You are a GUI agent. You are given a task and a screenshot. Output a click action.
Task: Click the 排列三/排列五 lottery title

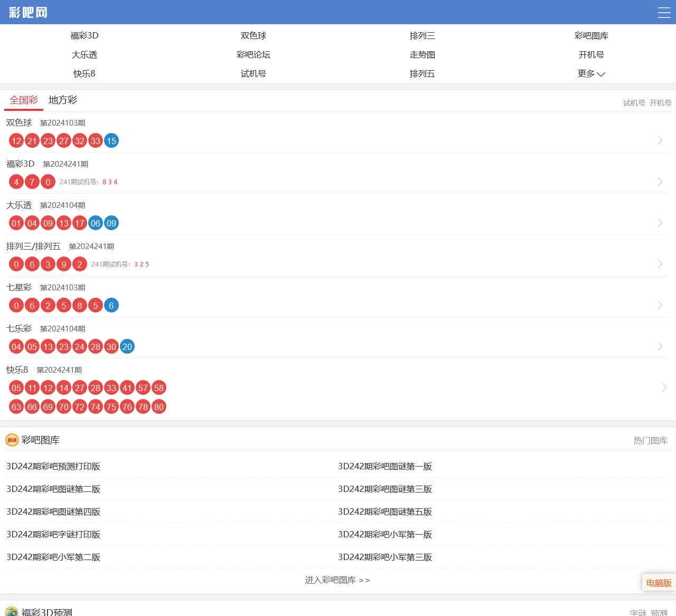tap(33, 246)
